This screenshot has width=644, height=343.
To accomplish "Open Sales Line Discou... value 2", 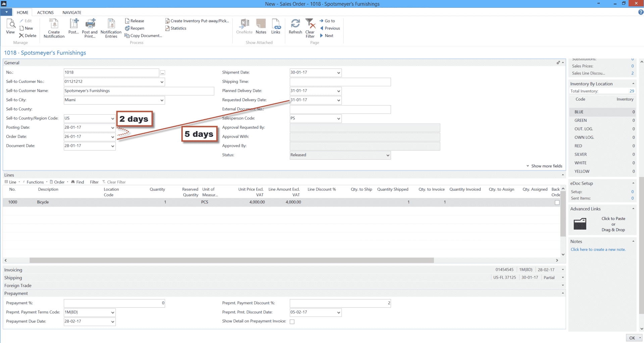I will tap(633, 73).
